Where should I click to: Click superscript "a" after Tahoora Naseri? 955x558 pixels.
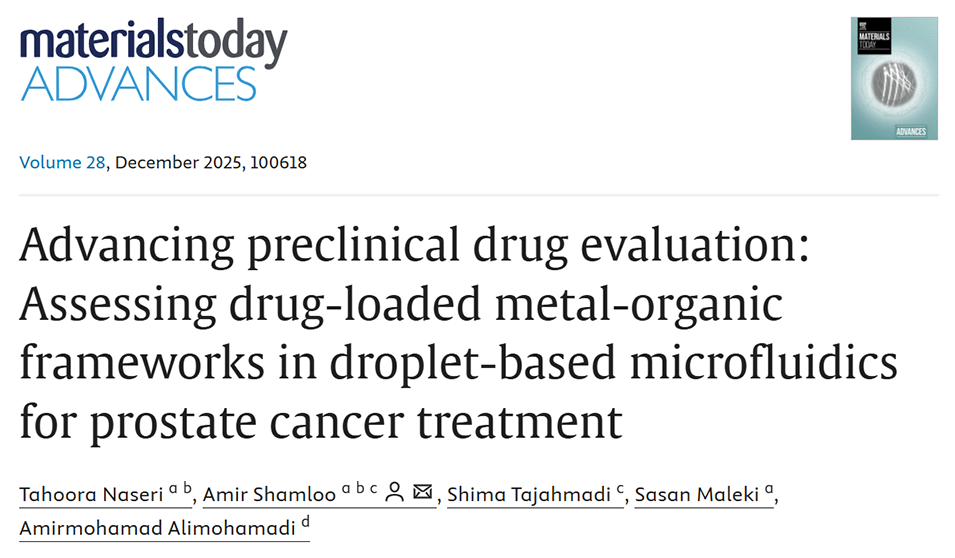pyautogui.click(x=172, y=488)
